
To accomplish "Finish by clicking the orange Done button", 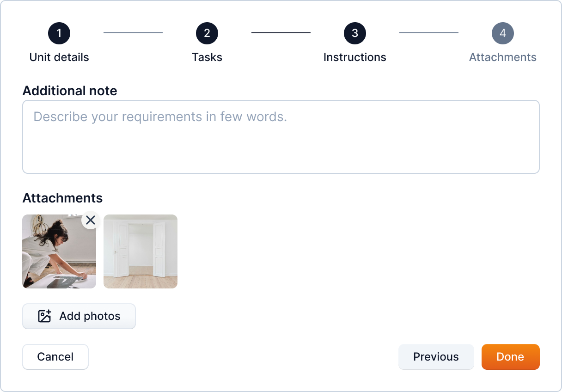I will pyautogui.click(x=510, y=357).
